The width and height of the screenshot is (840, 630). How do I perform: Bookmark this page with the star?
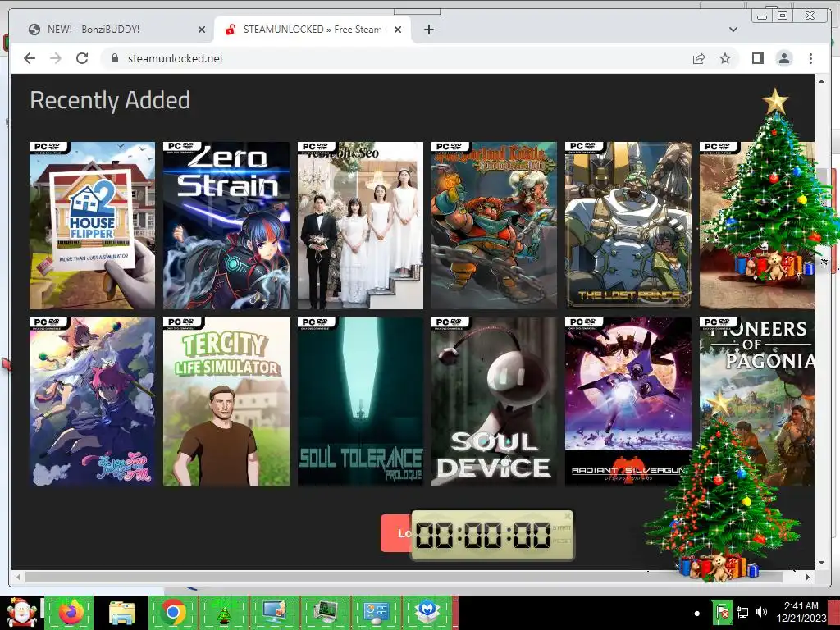(x=725, y=58)
